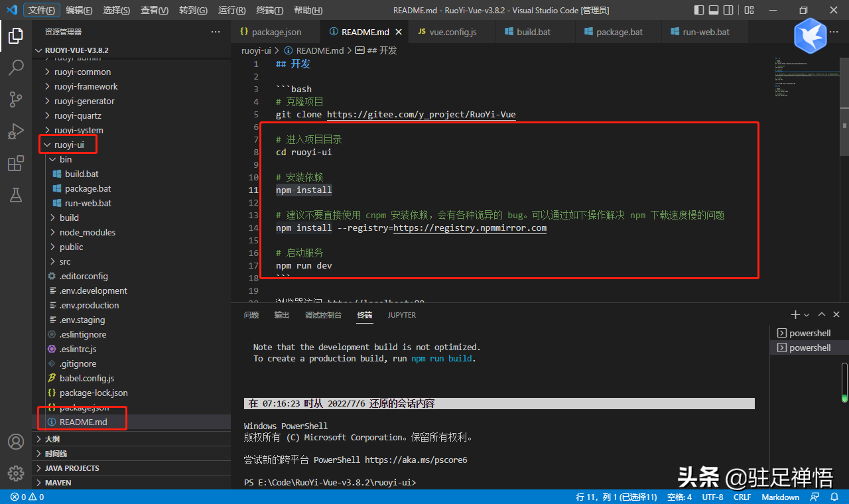Expand the ruoyi-common folder

131,72
